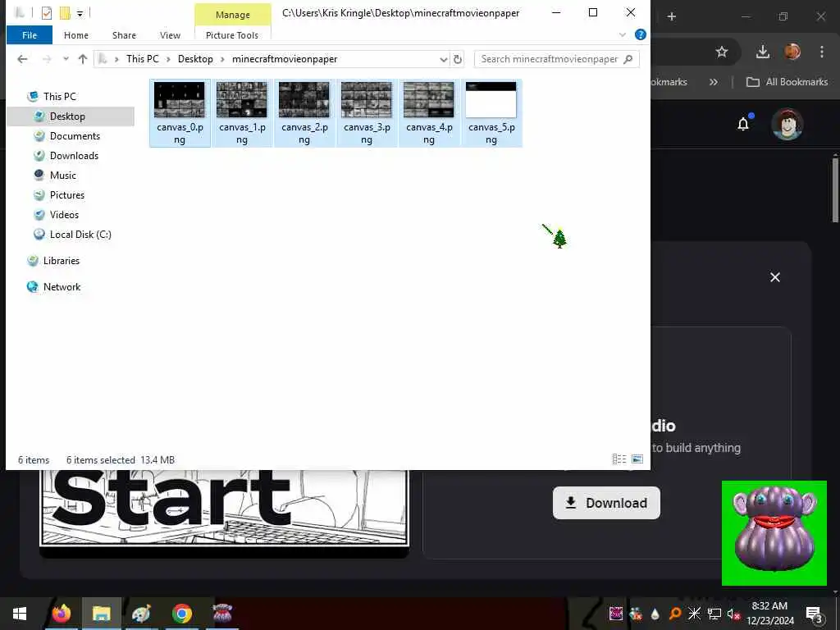
Task: Click the Forward navigation arrow
Action: [47, 59]
